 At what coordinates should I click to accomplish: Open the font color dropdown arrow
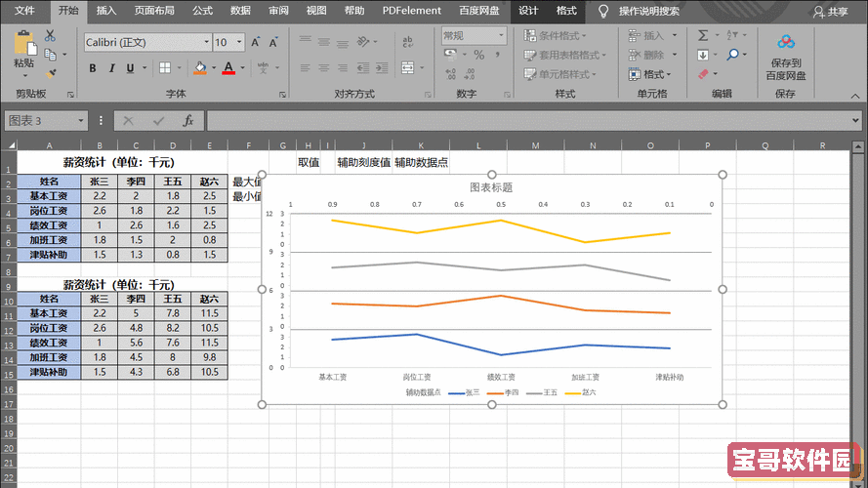pyautogui.click(x=242, y=68)
